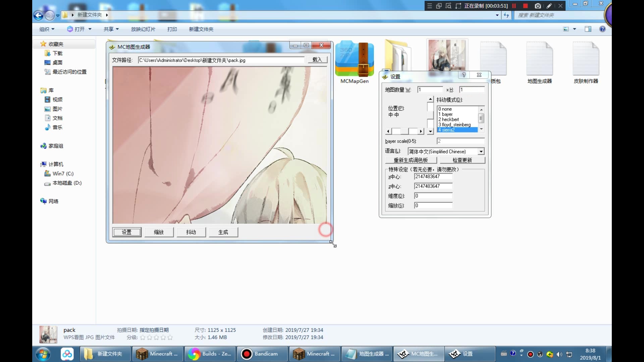Open the 文档 library
Image resolution: width=644 pixels, height=362 pixels.
[57, 118]
